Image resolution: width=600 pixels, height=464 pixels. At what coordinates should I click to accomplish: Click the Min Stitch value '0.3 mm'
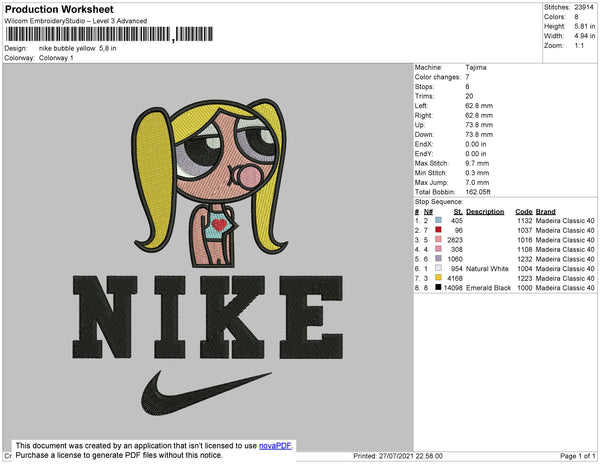click(477, 173)
